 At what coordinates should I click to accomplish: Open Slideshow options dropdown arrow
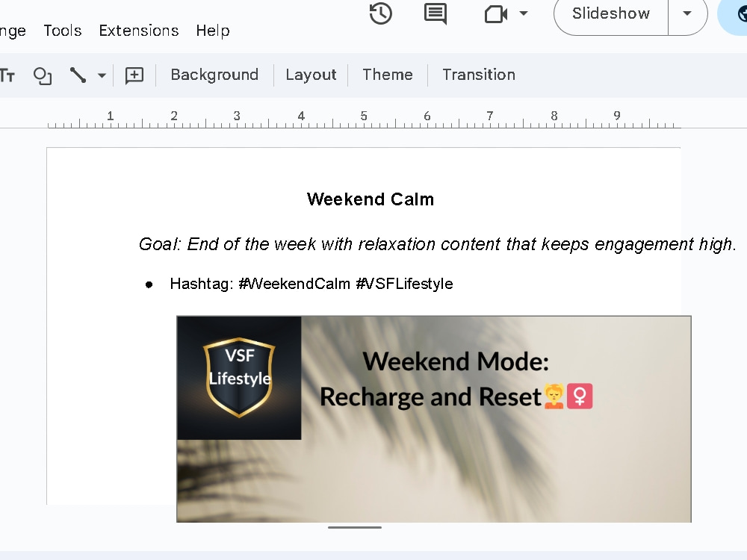point(687,13)
